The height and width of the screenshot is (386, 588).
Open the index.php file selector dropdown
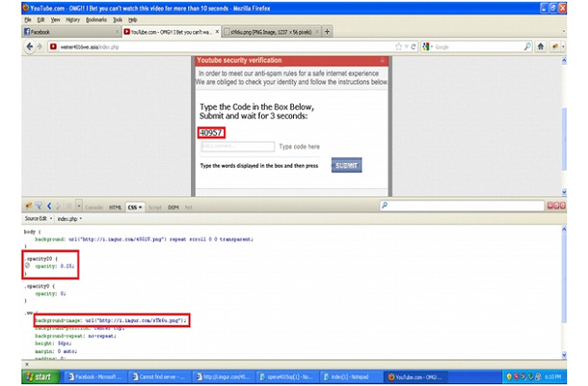click(x=69, y=218)
